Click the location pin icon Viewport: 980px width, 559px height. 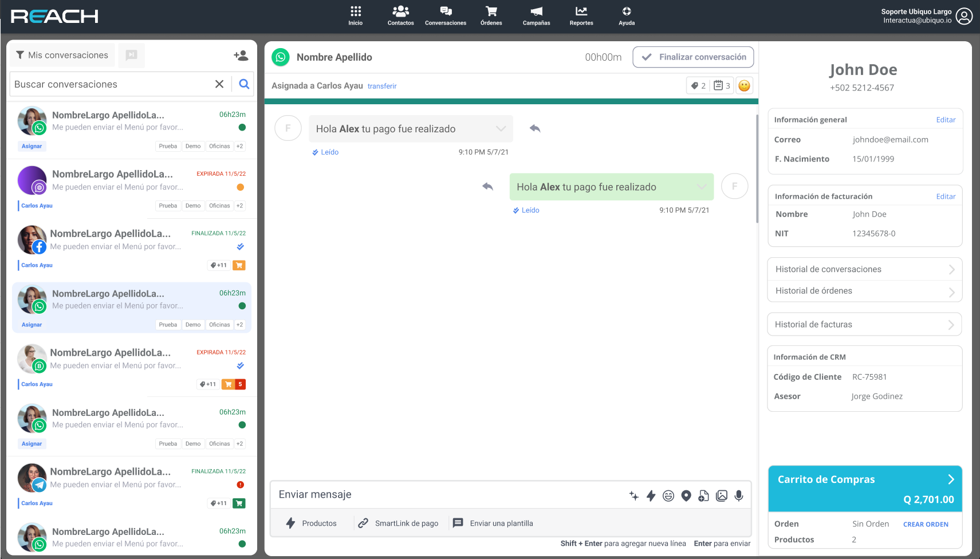[x=686, y=496]
